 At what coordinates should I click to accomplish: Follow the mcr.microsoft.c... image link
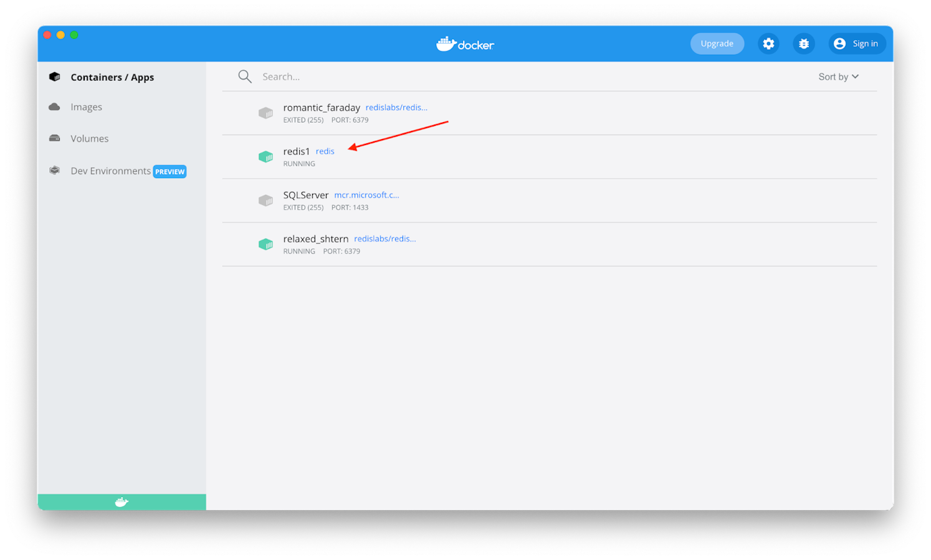(x=366, y=195)
